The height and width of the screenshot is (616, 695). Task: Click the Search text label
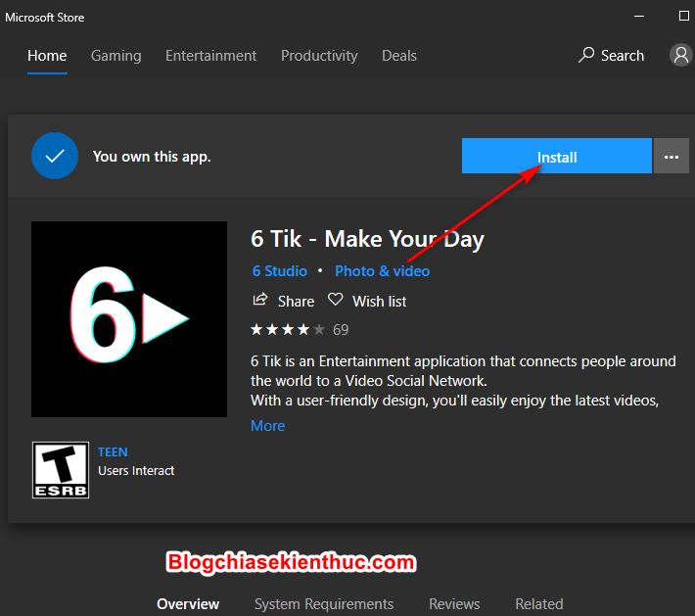pos(623,56)
